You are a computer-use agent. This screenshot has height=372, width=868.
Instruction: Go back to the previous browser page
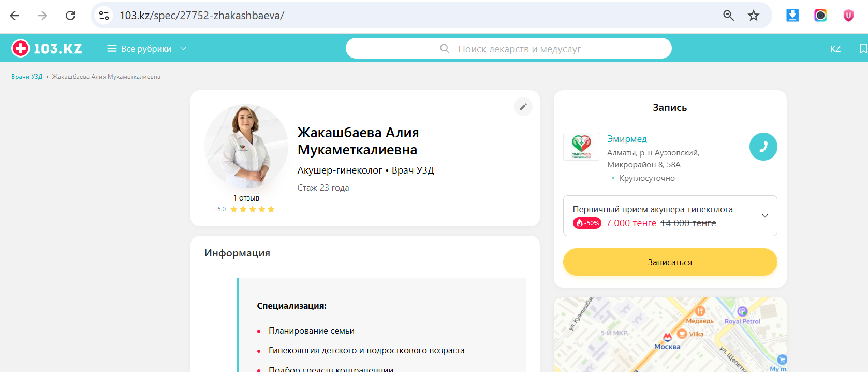14,16
